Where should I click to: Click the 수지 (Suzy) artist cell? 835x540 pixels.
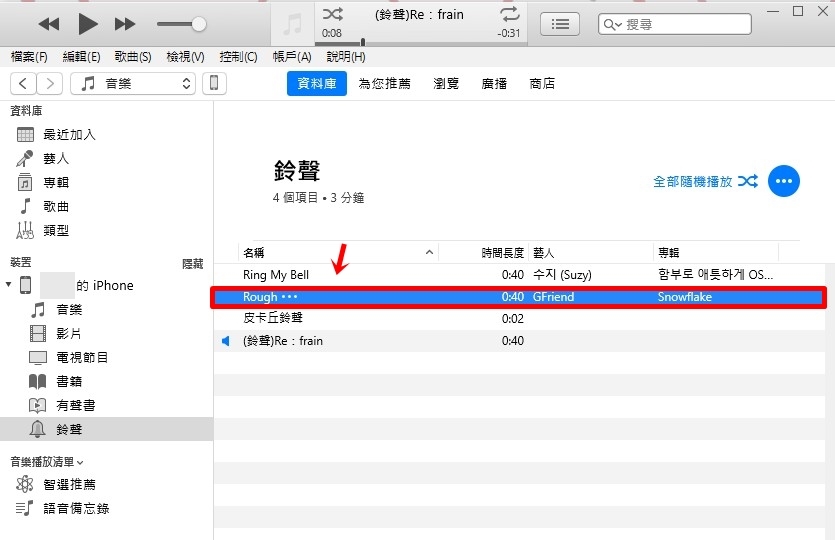pyautogui.click(x=562, y=275)
